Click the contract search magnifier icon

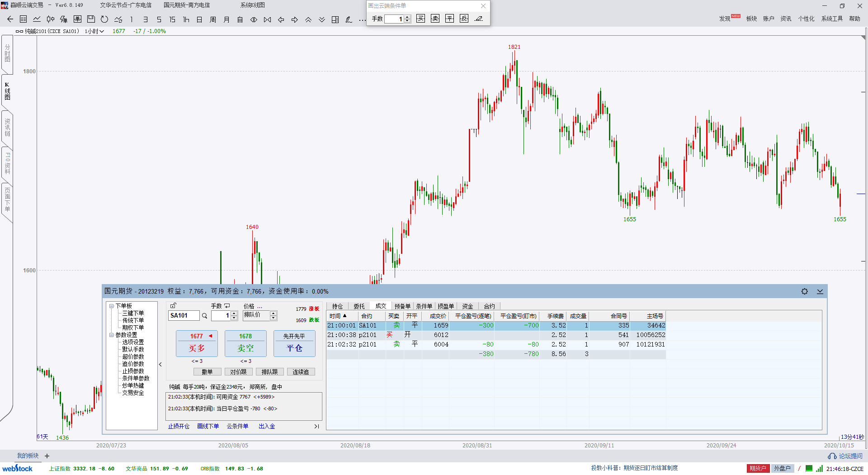point(204,316)
